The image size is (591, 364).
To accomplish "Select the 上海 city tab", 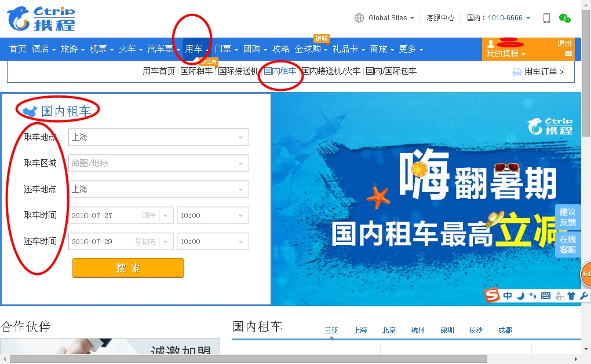I will point(360,330).
